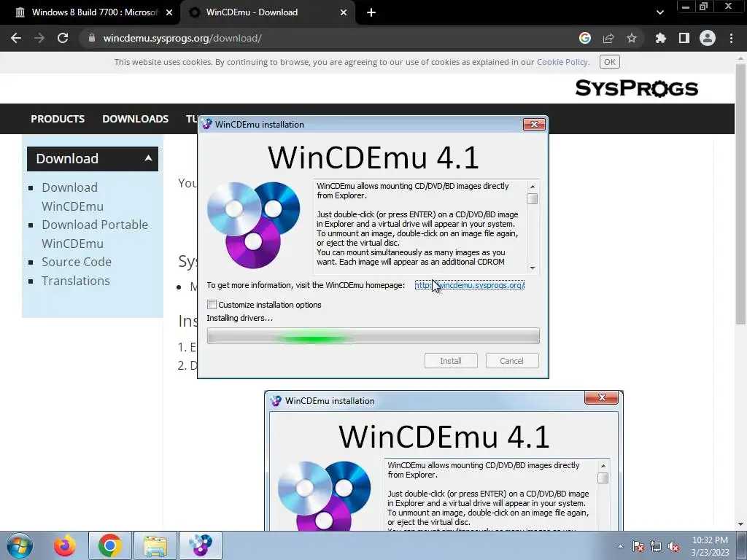Open the PRODUCTS menu
This screenshot has height=560, width=747.
58,119
